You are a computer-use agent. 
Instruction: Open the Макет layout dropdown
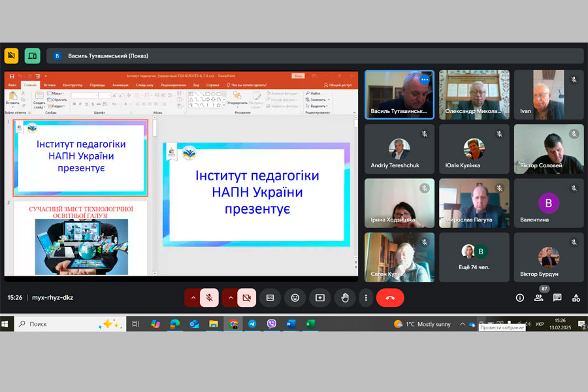pyautogui.click(x=56, y=93)
